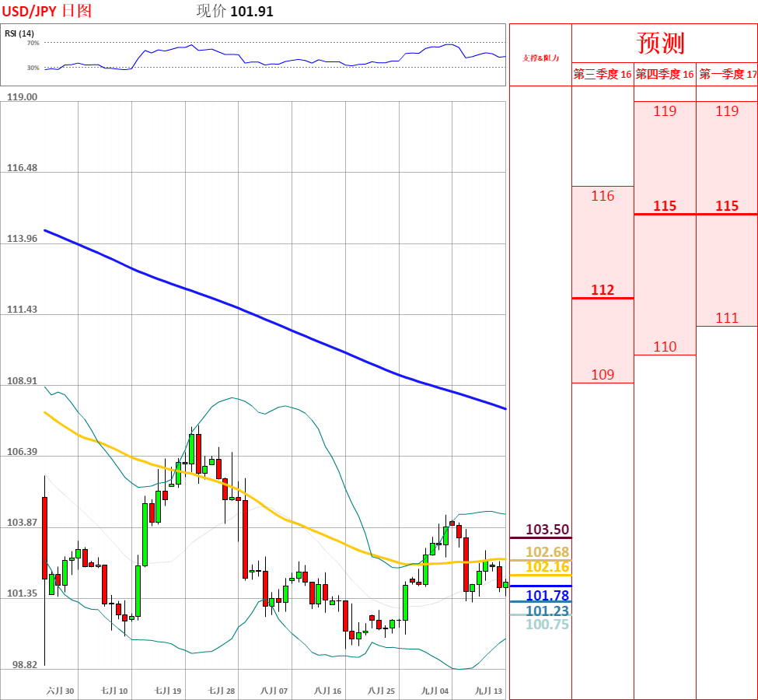Click the 九月 13 date label
The width and height of the screenshot is (758, 700).
488,691
